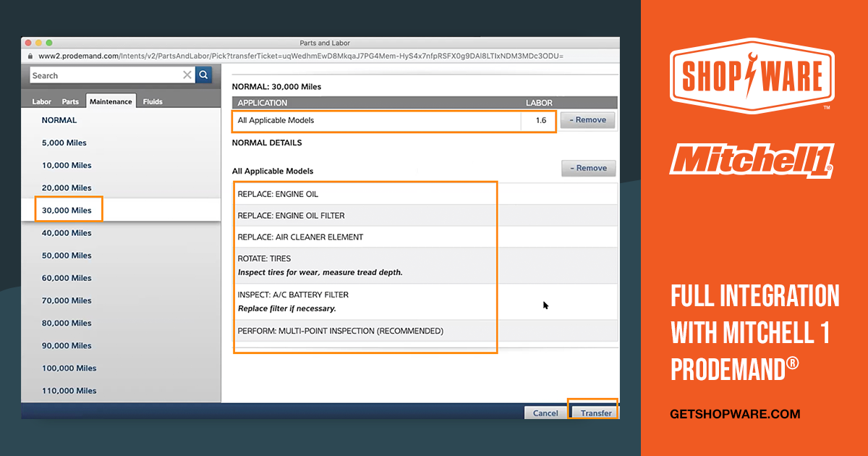Open the Maintenance tab
This screenshot has width=868, height=456.
(x=111, y=102)
